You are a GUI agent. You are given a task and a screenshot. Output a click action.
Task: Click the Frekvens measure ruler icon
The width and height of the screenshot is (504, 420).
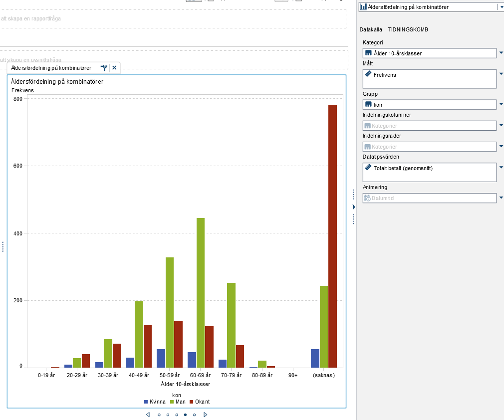click(x=368, y=74)
